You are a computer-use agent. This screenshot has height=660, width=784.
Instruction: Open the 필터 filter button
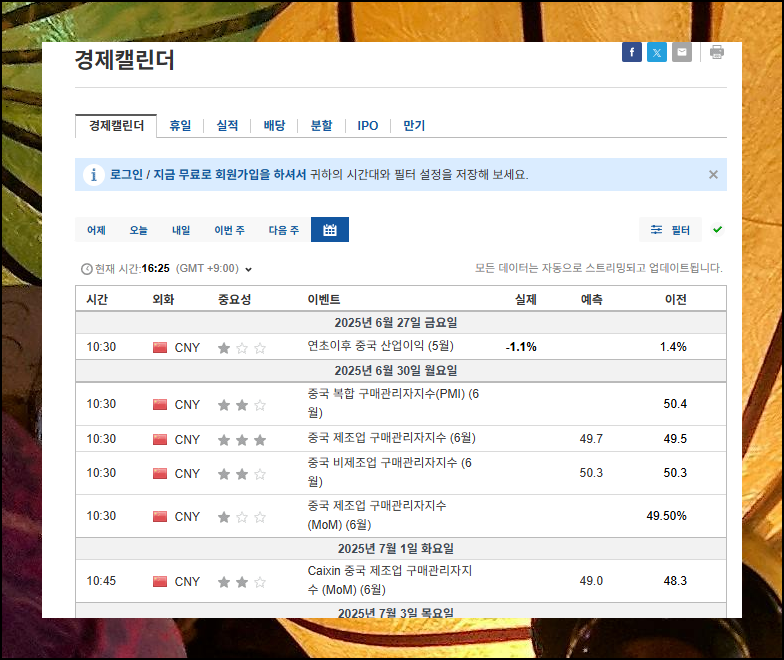[670, 230]
